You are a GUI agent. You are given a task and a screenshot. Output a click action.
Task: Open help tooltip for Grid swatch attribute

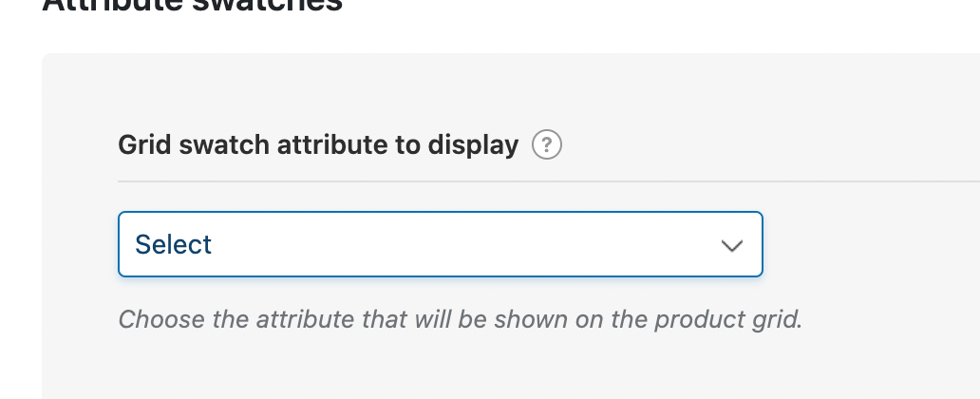pos(547,146)
